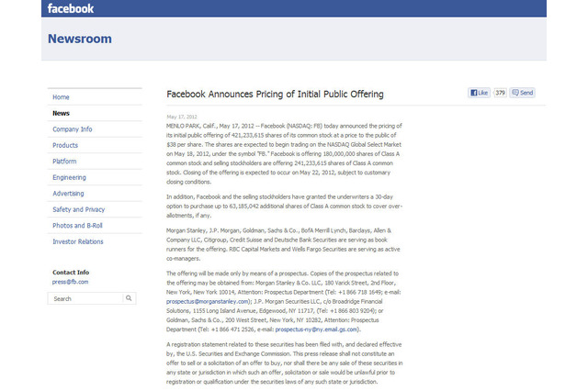
Task: Click the May 17, 2012 date text
Action: [x=182, y=117]
